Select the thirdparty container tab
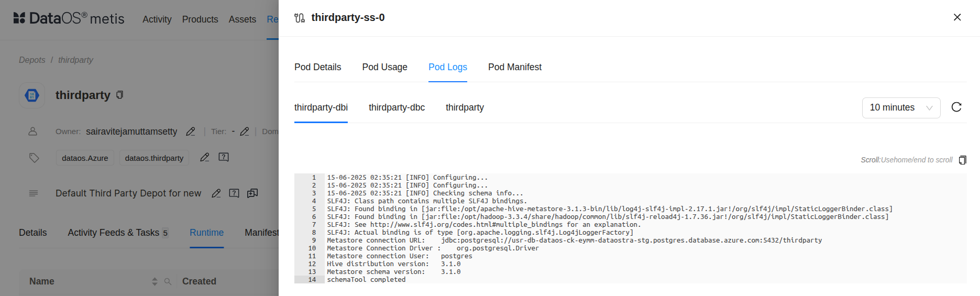Viewport: 980px width, 296px height. pyautogui.click(x=465, y=107)
